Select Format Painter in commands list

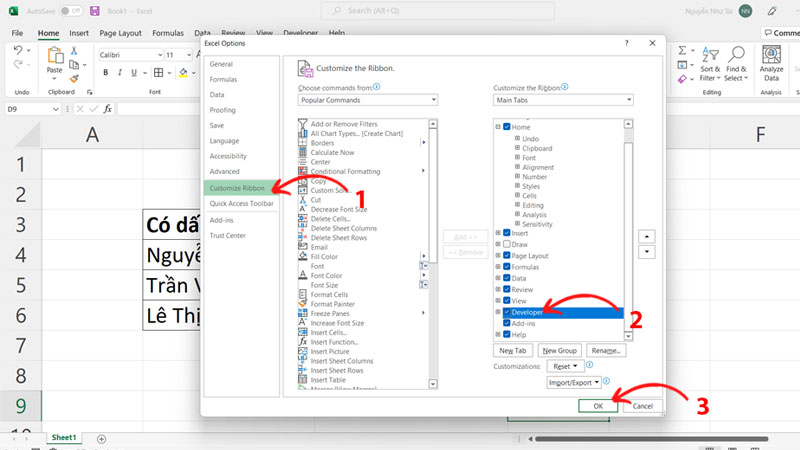coord(331,304)
